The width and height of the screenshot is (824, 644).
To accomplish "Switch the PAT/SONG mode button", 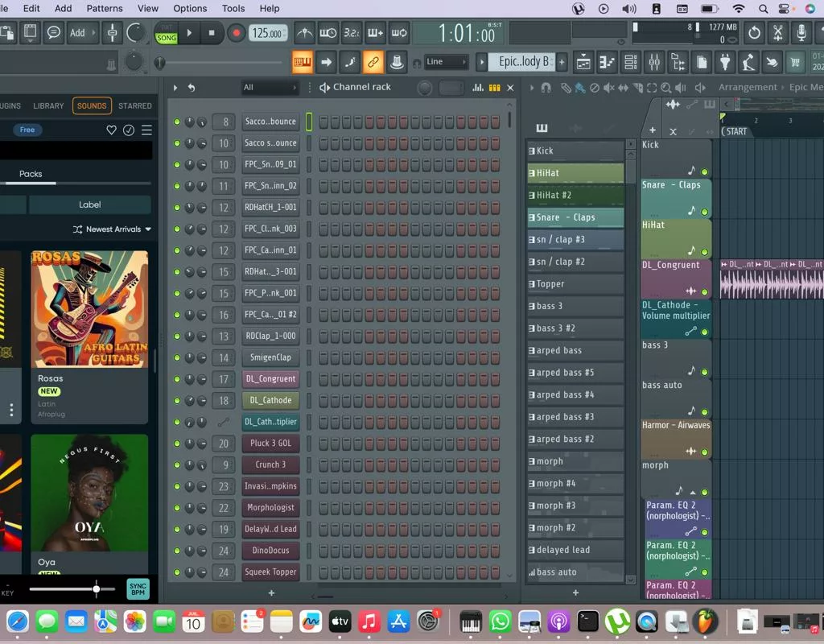I will (167, 33).
